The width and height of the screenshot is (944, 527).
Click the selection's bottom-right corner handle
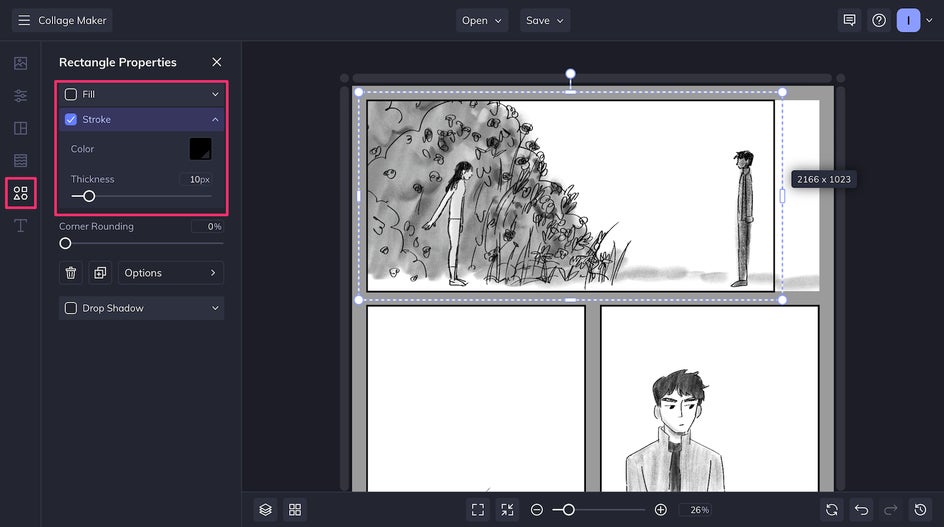(x=782, y=299)
